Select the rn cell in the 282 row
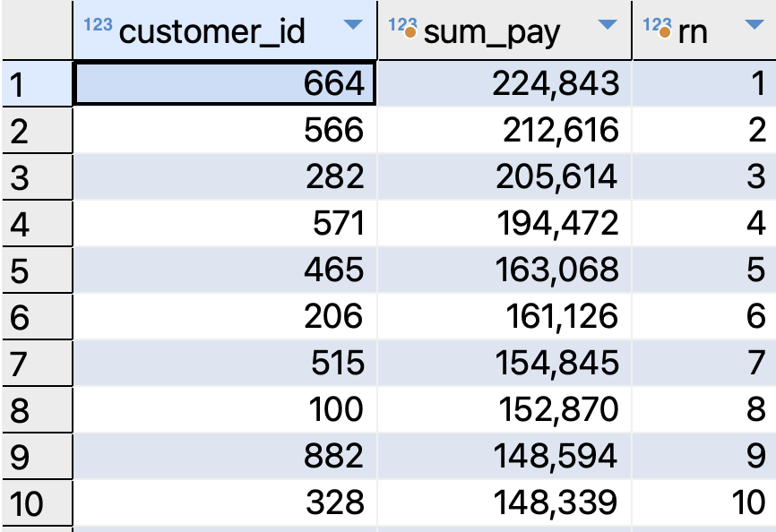Viewport: 776px width, 532px height. click(x=704, y=176)
